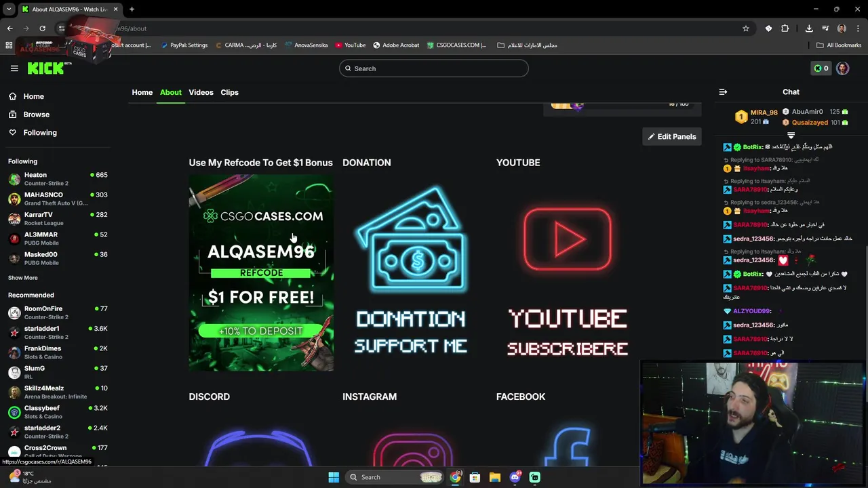Open the AnovaSensika bookmark
868x488 pixels.
click(306, 45)
